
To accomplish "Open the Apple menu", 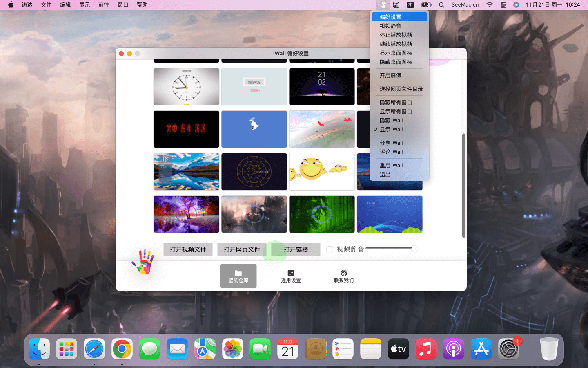I will click(11, 5).
